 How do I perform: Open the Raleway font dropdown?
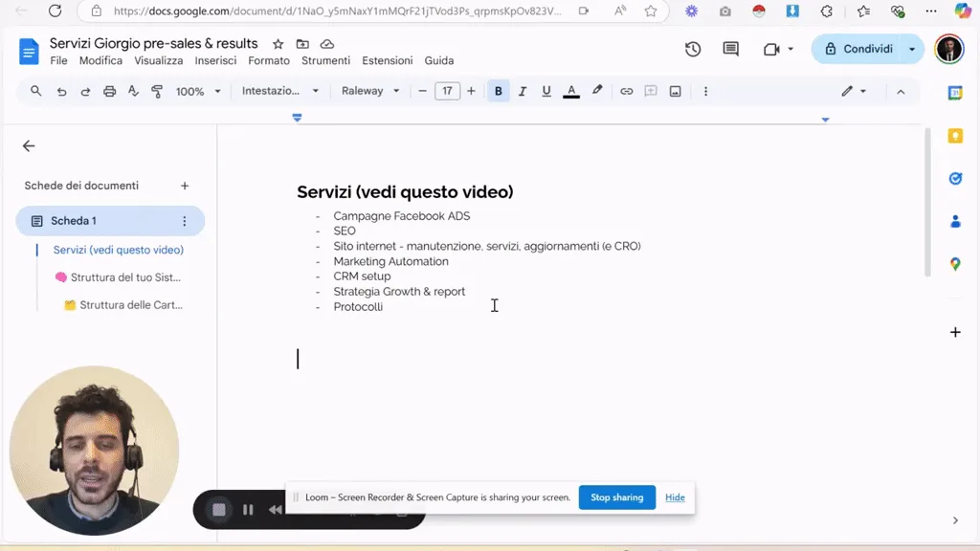coord(370,91)
